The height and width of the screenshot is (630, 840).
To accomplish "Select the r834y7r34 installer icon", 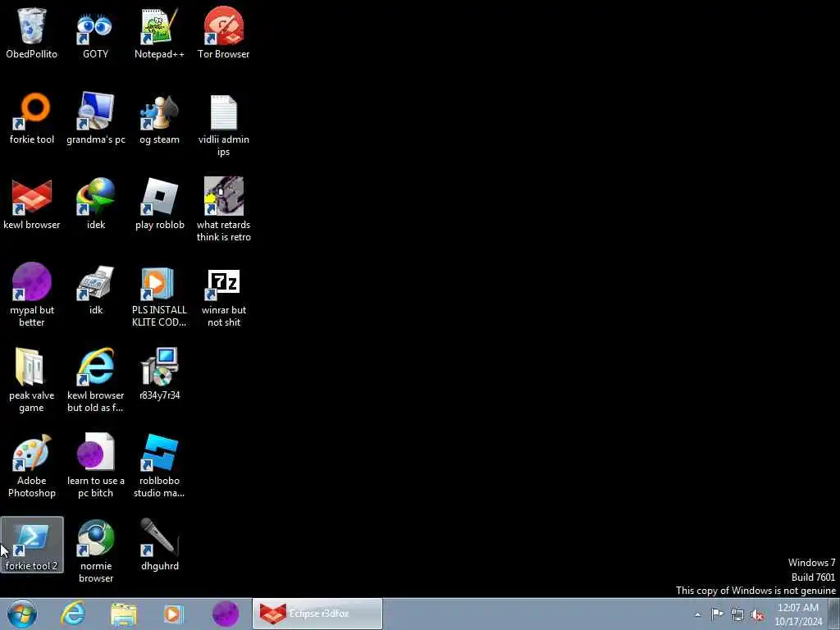I will click(159, 374).
